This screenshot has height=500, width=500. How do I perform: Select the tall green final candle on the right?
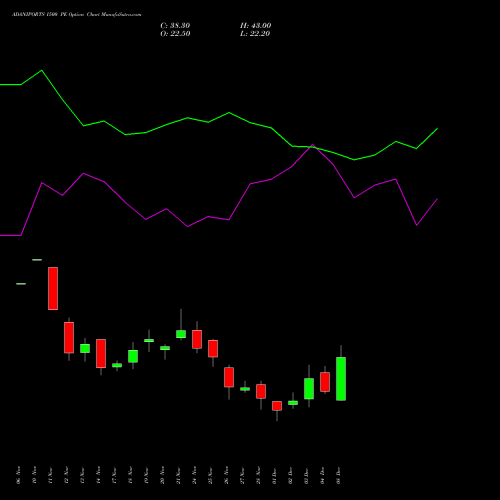(x=341, y=379)
